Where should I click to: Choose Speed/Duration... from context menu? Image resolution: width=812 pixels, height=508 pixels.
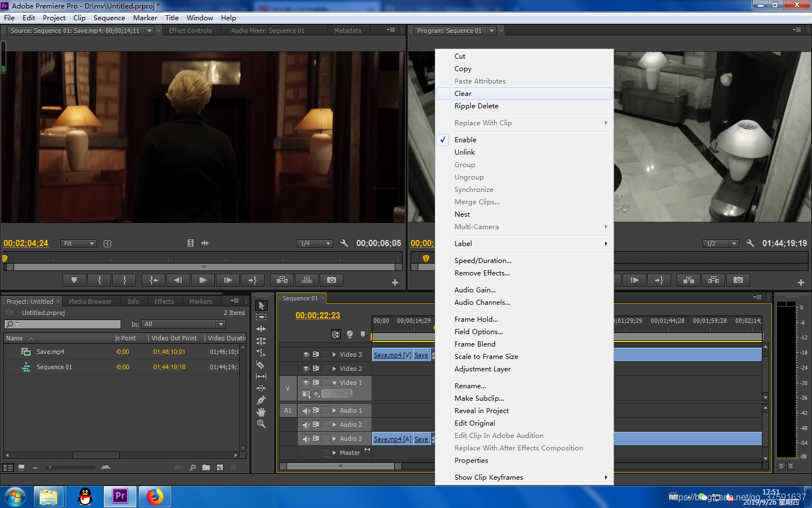pyautogui.click(x=524, y=260)
